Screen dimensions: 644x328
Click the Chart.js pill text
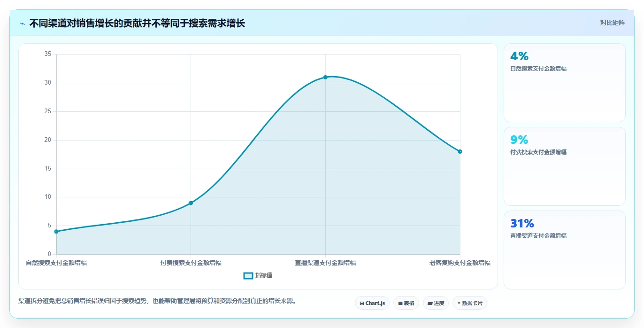375,304
